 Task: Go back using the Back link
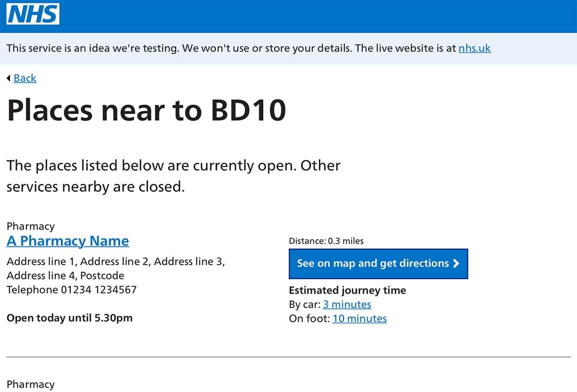pyautogui.click(x=25, y=78)
